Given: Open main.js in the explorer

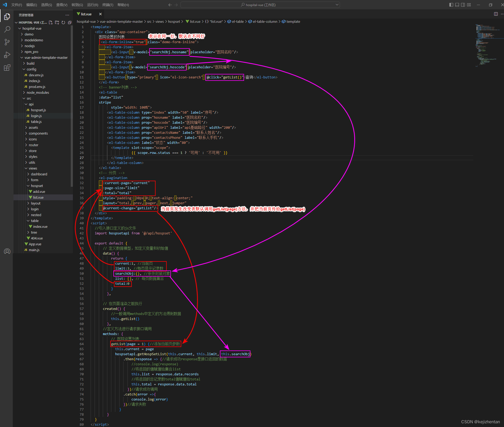Looking at the screenshot, I should click(34, 250).
